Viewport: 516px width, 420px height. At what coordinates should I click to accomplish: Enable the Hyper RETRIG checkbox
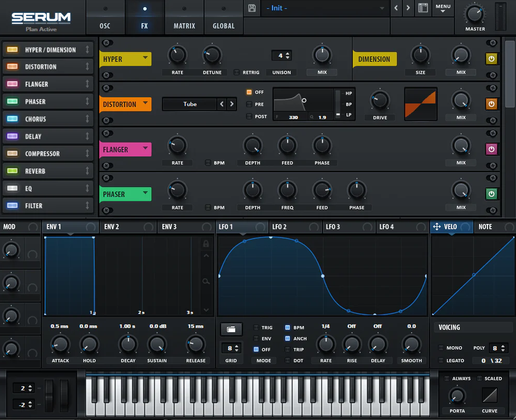(x=237, y=73)
